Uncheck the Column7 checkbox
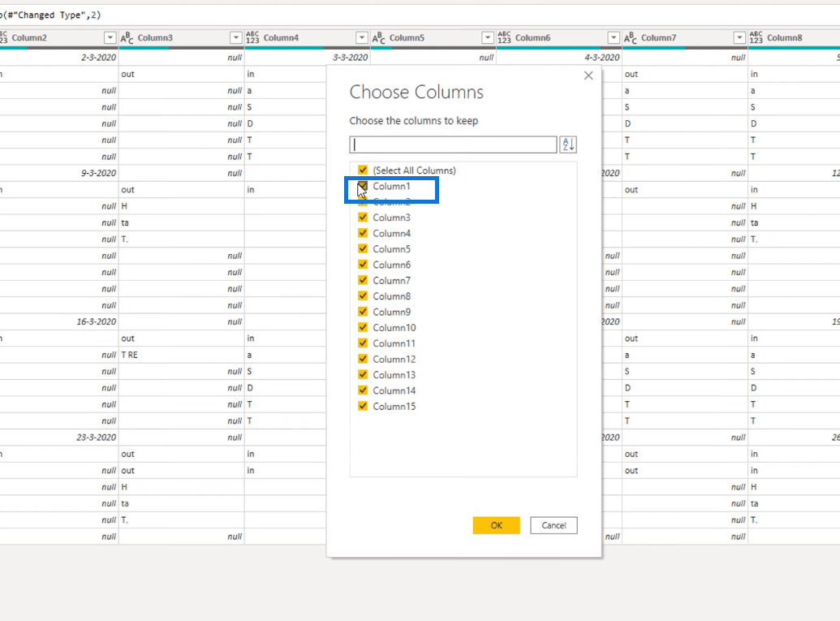This screenshot has height=621, width=840. 363,280
